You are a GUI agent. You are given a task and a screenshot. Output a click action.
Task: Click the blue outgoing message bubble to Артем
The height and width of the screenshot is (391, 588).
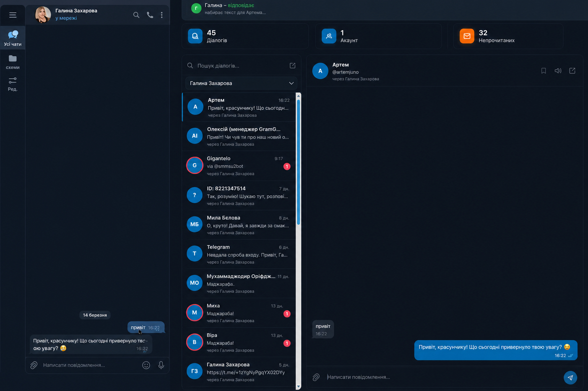coord(495,350)
